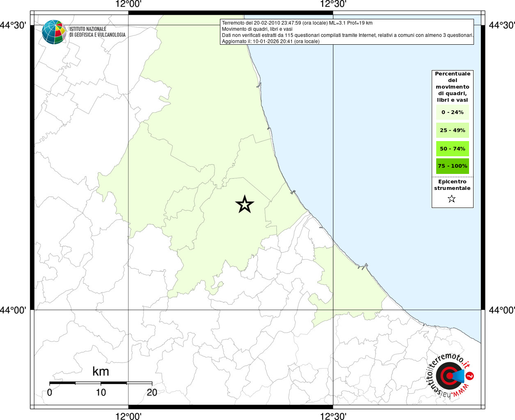Click the black scale bar graphic

101,383
